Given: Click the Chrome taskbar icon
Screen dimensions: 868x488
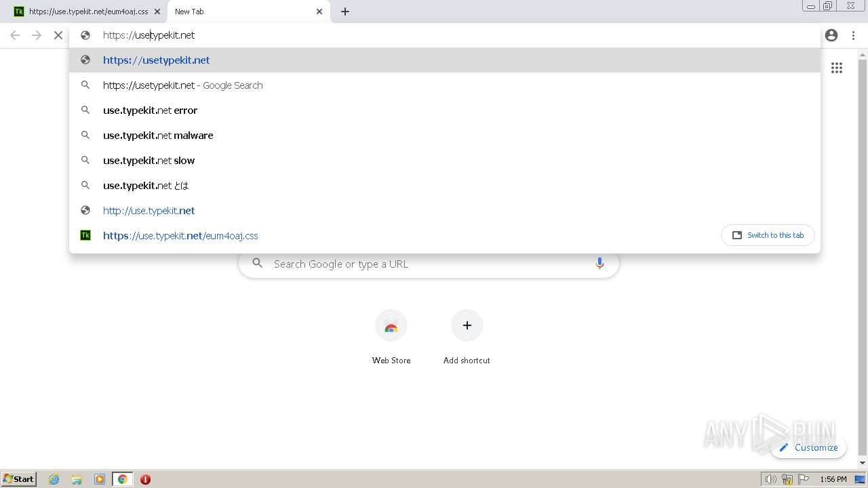Looking at the screenshot, I should (123, 479).
